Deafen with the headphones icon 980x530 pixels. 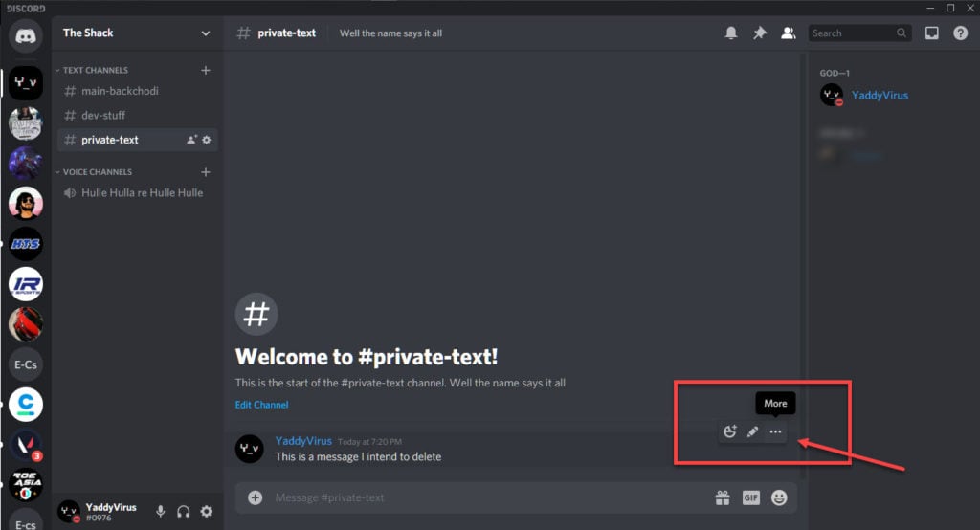(x=183, y=511)
